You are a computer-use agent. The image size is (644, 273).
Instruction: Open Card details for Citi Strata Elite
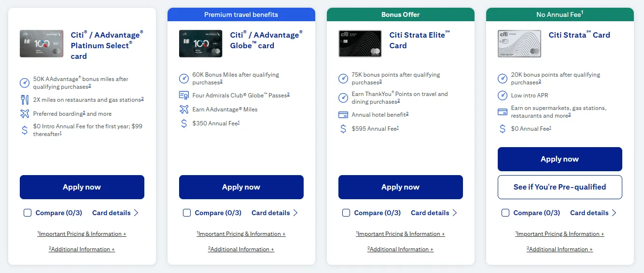point(434,213)
